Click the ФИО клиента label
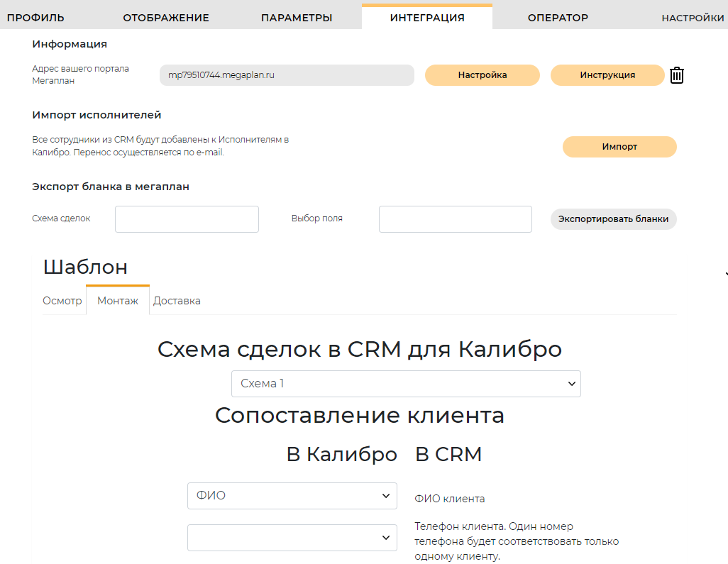Screen dimensions: 728x564 click(449, 499)
